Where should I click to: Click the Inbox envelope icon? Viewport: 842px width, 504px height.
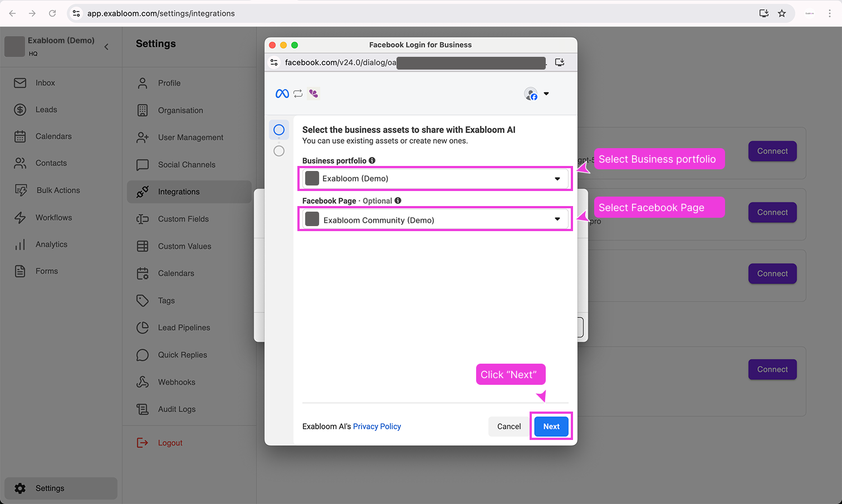[20, 83]
